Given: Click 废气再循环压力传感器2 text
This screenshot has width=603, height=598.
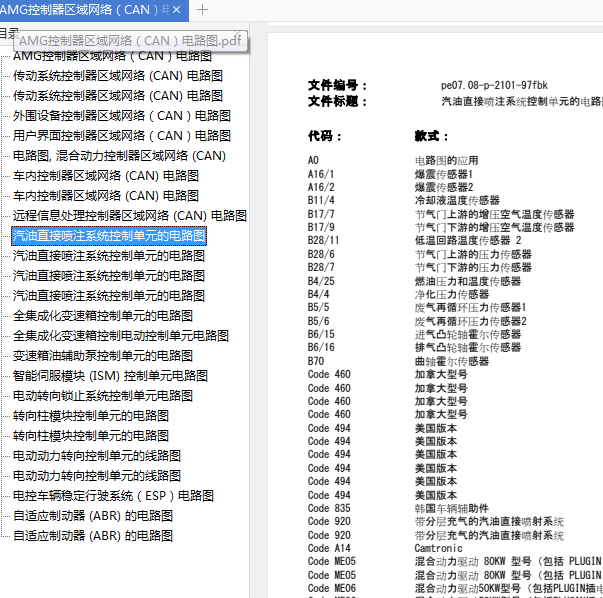Looking at the screenshot, I should [471, 321].
